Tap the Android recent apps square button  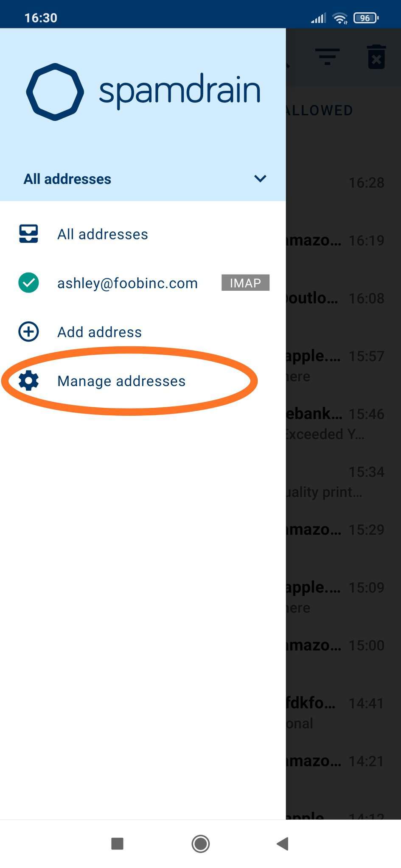[x=117, y=843]
